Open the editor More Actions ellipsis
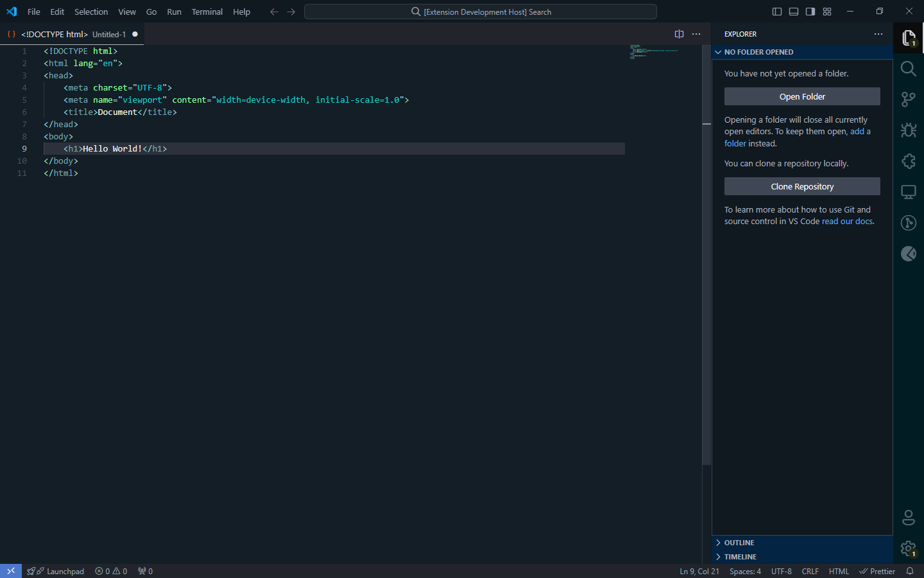924x578 pixels. coord(696,34)
